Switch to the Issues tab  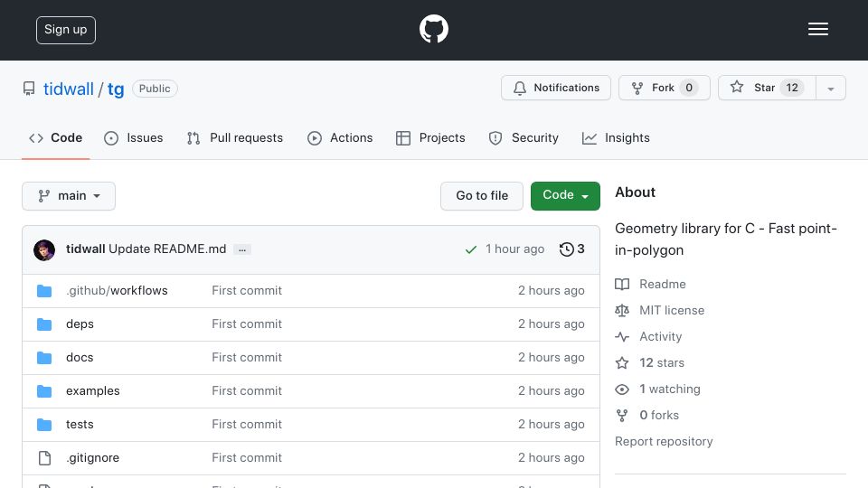pos(134,137)
